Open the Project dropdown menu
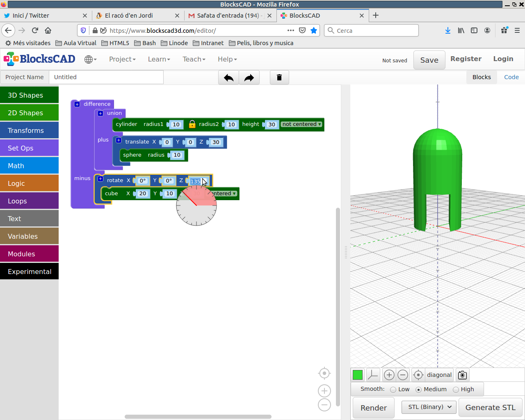Image resolution: width=525 pixels, height=420 pixels. pyautogui.click(x=122, y=59)
